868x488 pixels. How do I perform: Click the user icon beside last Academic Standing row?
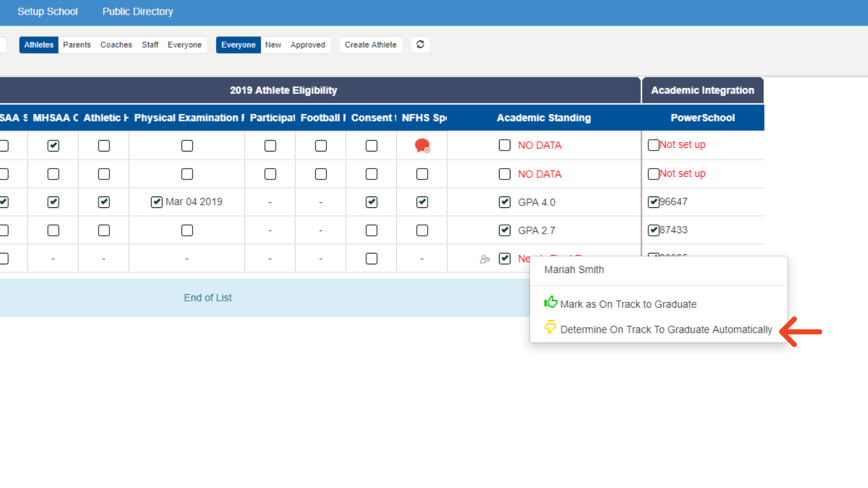[x=485, y=259]
